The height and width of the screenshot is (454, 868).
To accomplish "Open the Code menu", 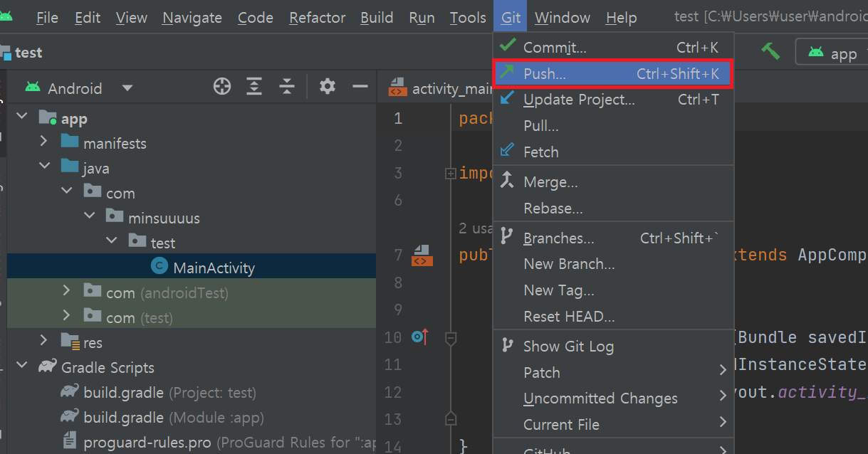I will click(256, 18).
